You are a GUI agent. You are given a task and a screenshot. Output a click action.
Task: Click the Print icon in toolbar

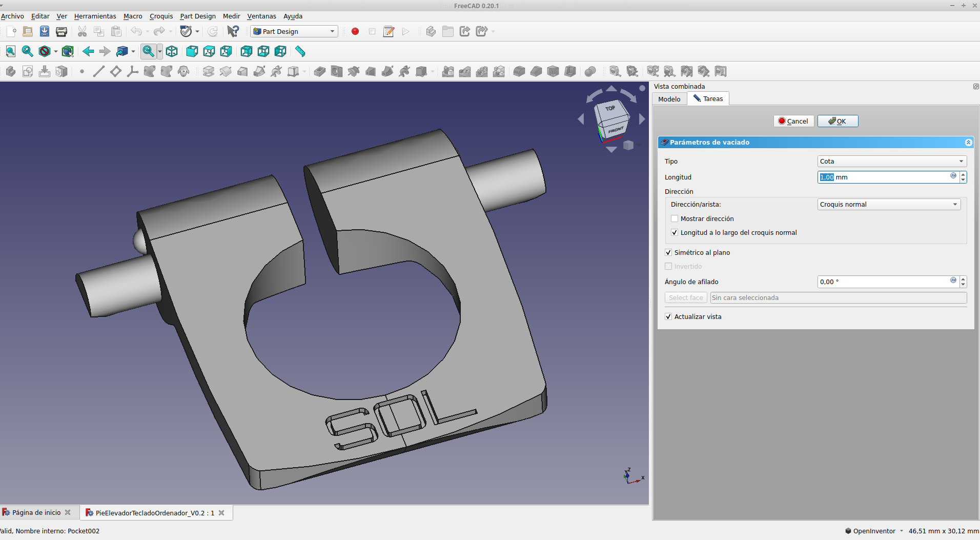click(62, 31)
